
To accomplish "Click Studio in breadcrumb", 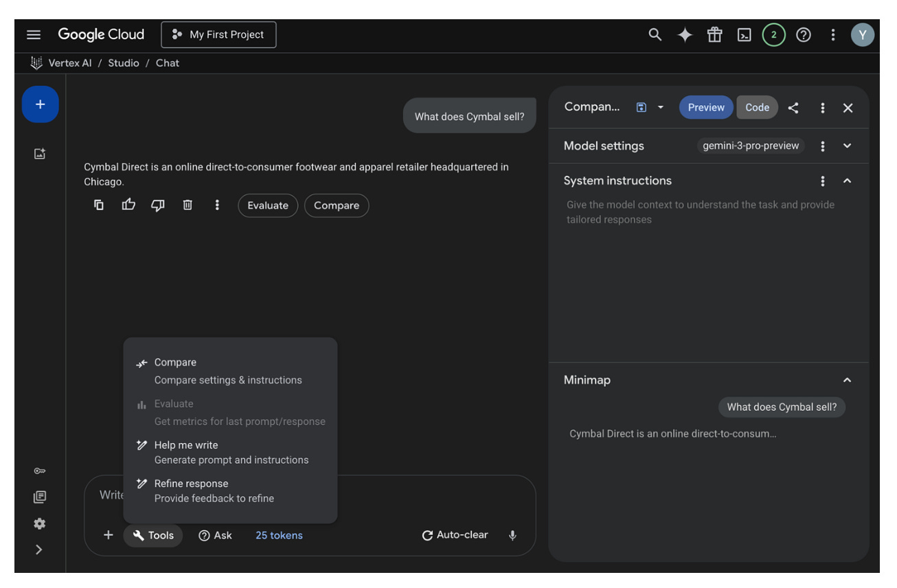I will (124, 63).
